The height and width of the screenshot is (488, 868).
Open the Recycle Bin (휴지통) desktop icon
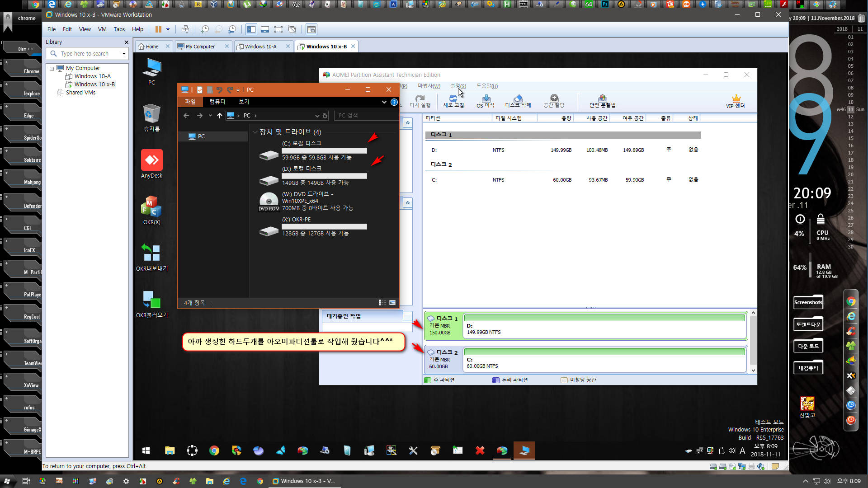coord(152,117)
